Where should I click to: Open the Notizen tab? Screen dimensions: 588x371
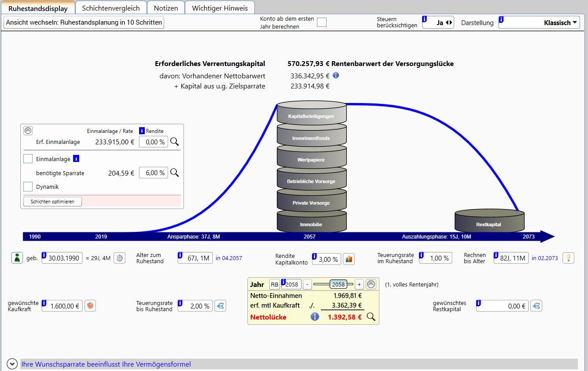166,8
